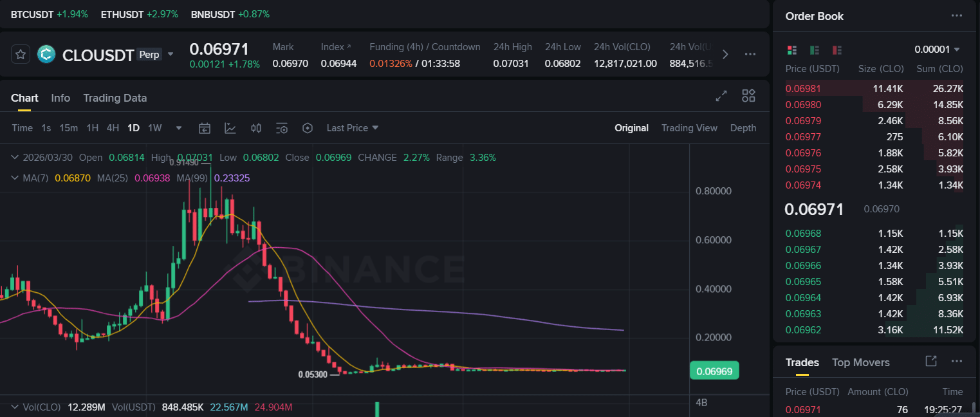Click the green 0.06969 last price tag

tap(714, 371)
